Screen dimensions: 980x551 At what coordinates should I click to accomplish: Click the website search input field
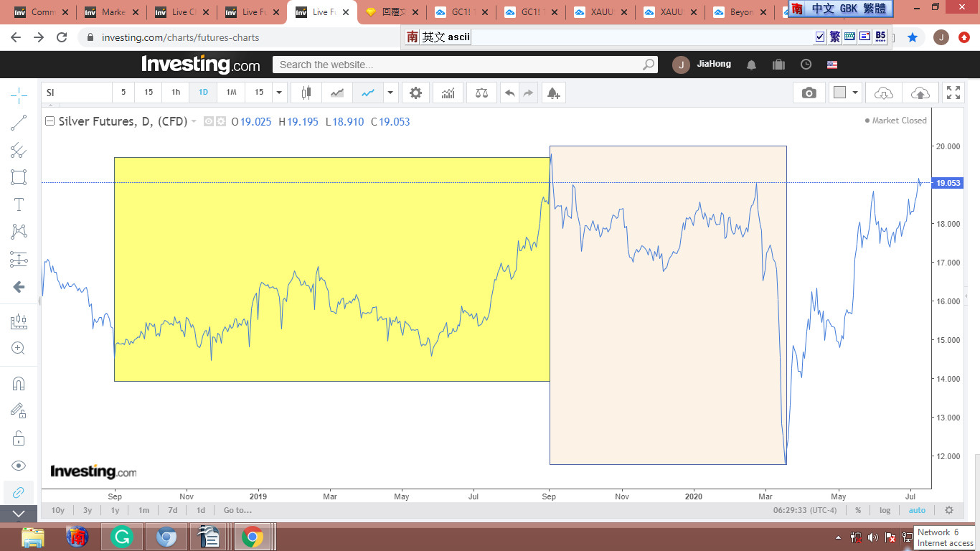coord(459,65)
